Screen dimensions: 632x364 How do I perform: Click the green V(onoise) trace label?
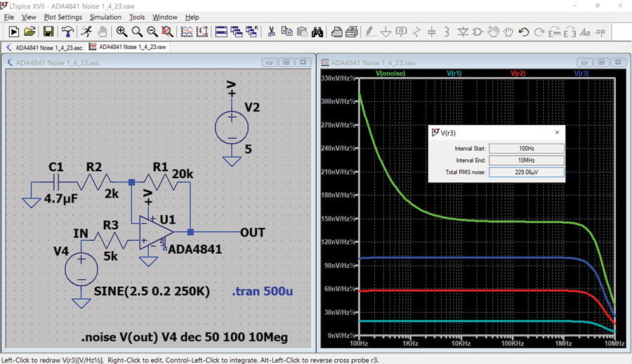(390, 73)
